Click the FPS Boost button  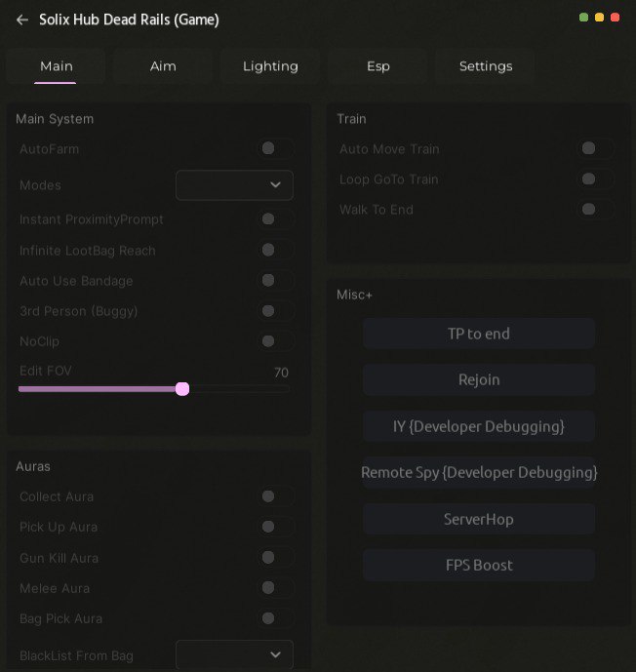(478, 565)
